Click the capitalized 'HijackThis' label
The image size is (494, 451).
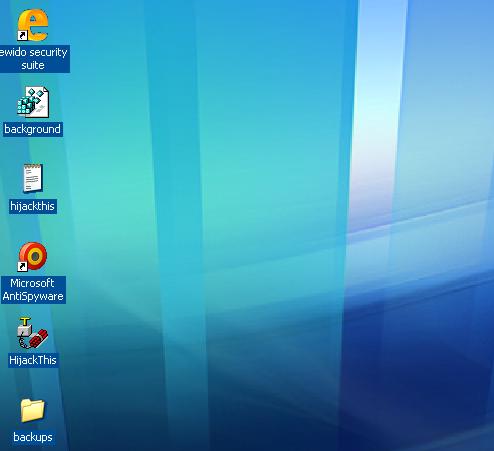33,360
